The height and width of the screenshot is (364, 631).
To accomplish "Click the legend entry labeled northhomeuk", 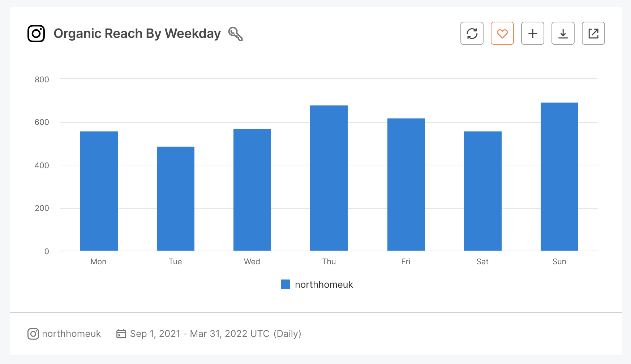I will 323,285.
